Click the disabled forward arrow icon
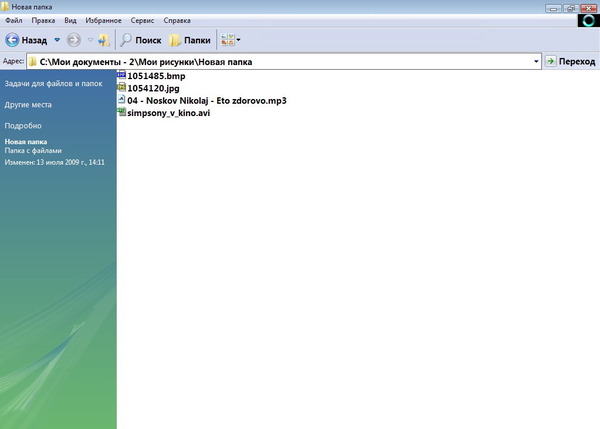Screen dimensions: 600x429 tap(74, 40)
